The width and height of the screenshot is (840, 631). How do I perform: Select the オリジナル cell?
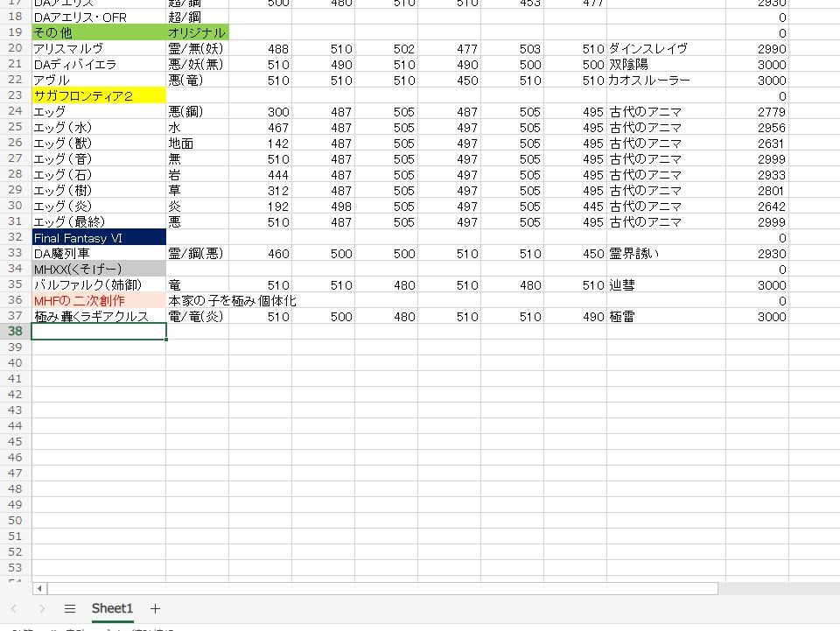[197, 32]
